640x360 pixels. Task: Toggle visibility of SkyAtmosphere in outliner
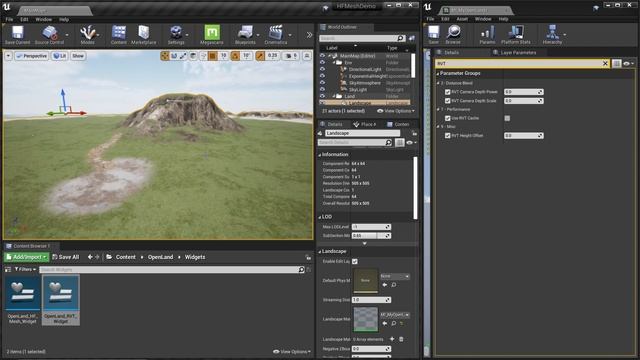coord(322,82)
